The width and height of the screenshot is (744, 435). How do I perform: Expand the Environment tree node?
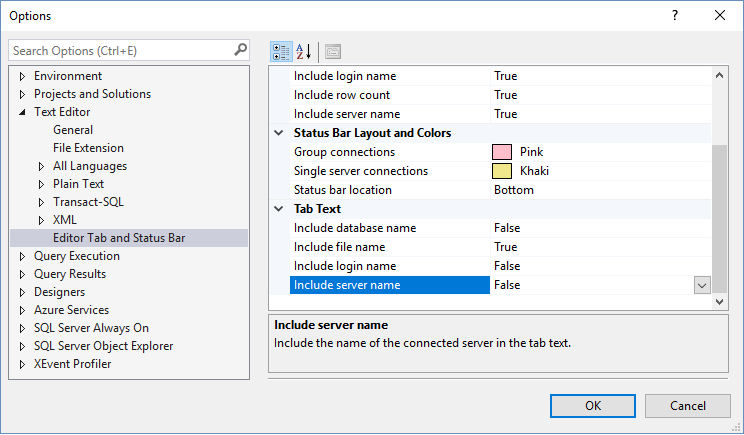[x=23, y=76]
